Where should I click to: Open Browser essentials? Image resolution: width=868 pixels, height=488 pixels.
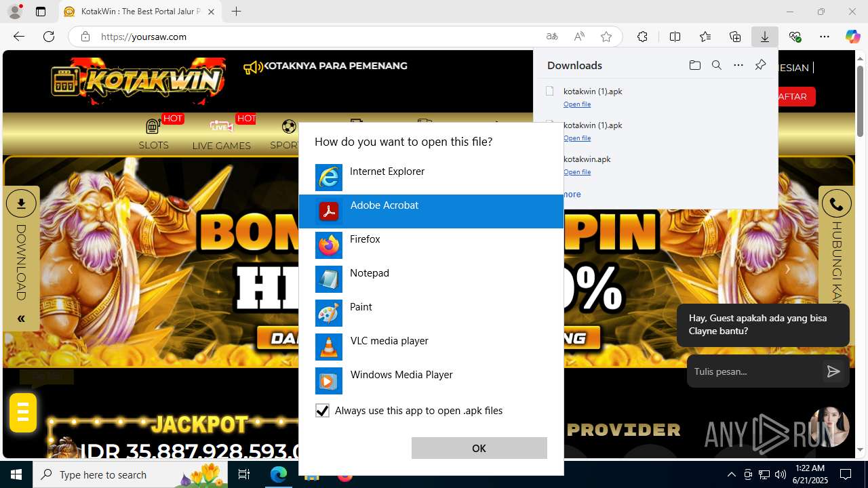[x=795, y=37]
